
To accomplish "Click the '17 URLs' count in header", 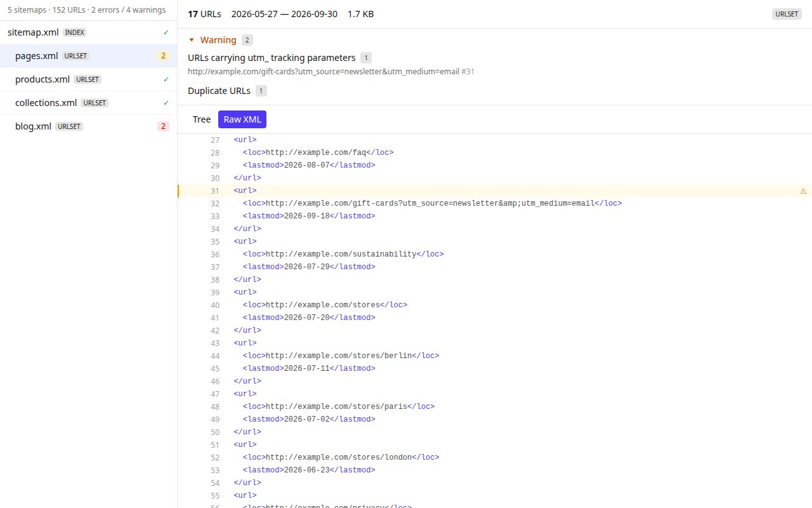I will click(204, 14).
